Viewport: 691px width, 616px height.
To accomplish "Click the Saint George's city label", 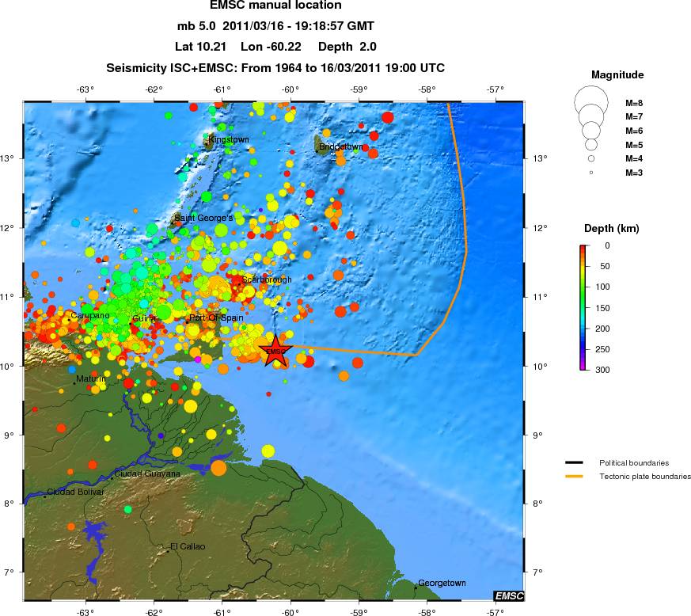I will point(203,218).
